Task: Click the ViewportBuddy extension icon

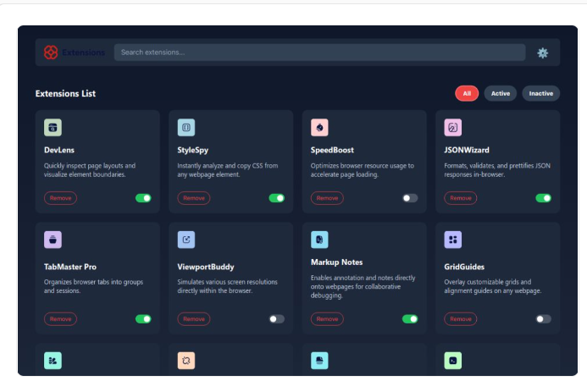Action: click(186, 240)
